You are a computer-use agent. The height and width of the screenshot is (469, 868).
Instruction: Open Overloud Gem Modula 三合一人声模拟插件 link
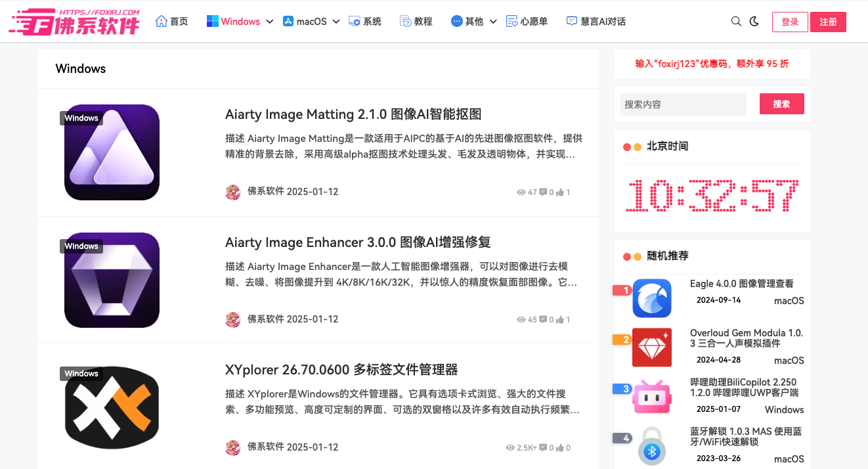click(x=747, y=338)
